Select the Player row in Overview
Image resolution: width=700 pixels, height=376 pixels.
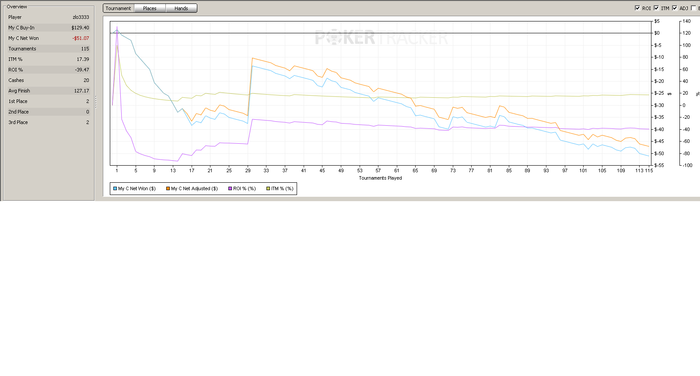(48, 17)
